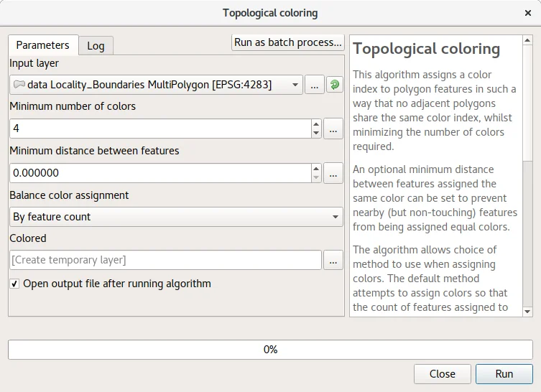The image size is (541, 392).
Task: Open browse button next to Input layer
Action: click(x=315, y=85)
